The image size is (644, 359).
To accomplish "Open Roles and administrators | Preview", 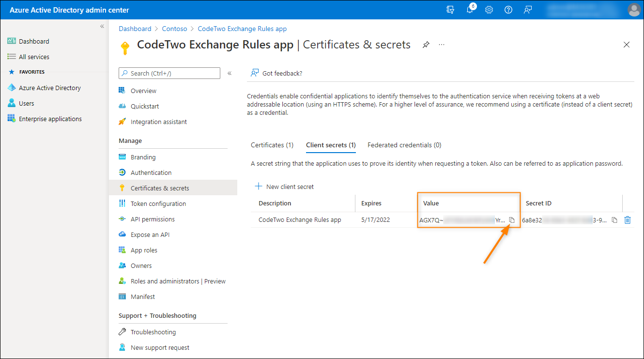I will coord(173,281).
